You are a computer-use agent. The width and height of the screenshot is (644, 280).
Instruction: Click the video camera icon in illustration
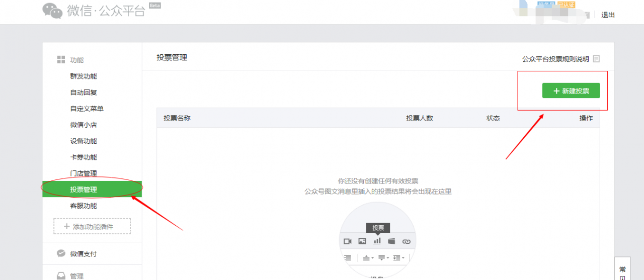pyautogui.click(x=348, y=241)
